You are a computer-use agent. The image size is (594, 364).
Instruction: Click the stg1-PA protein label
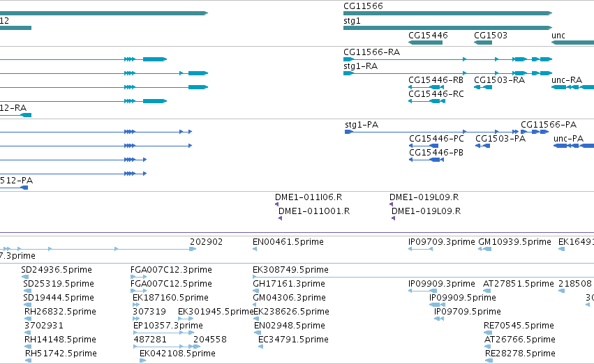coord(362,125)
